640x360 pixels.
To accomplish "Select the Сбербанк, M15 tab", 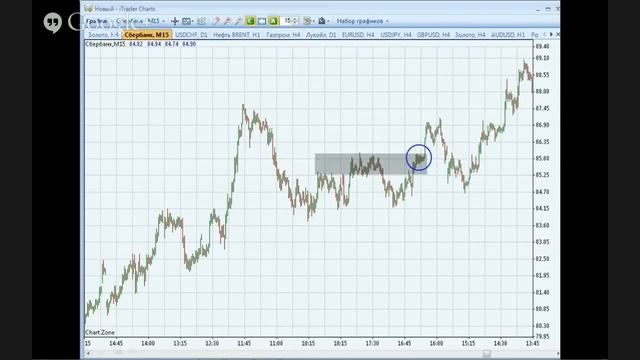I will [x=147, y=35].
